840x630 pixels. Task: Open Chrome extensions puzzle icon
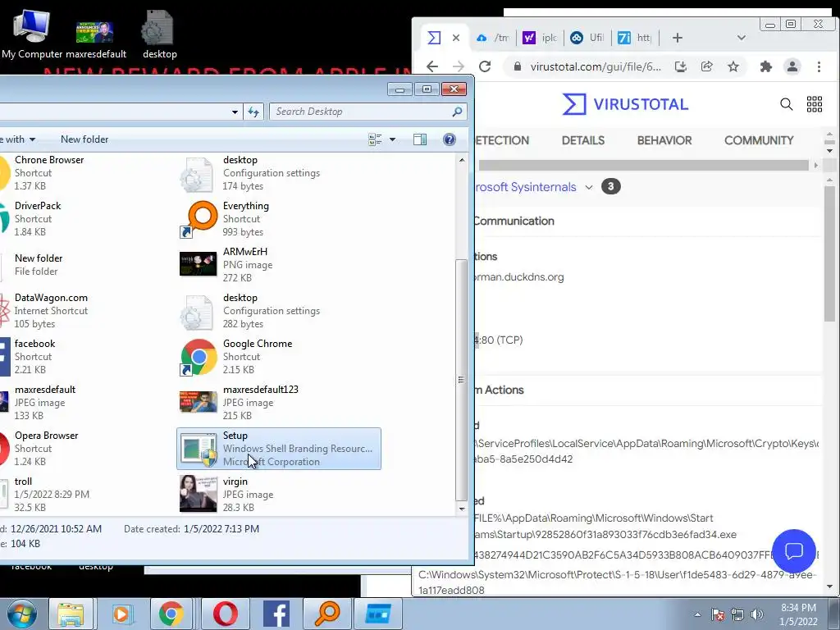766,66
